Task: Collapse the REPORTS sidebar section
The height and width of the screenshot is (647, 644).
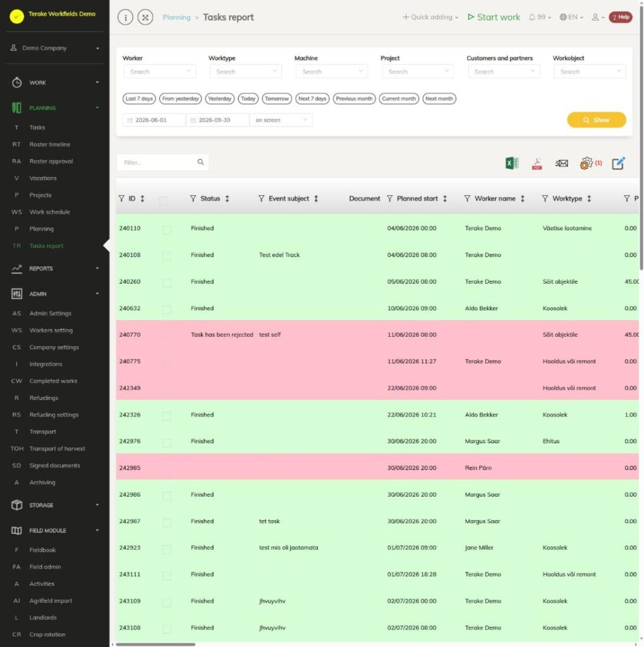Action: [55, 269]
